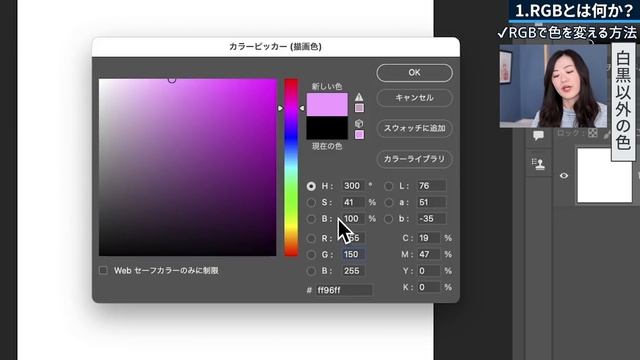The width and height of the screenshot is (640, 360).
Task: Click the S field showing 41
Action: point(353,202)
